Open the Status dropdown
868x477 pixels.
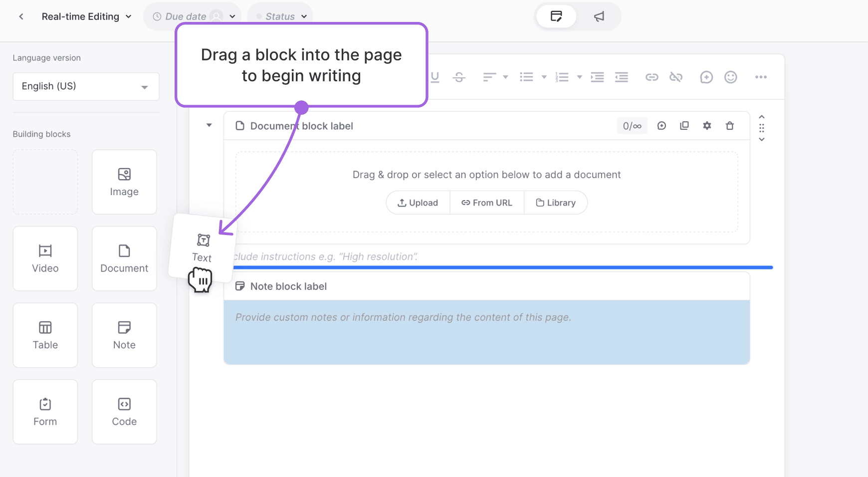(x=281, y=16)
